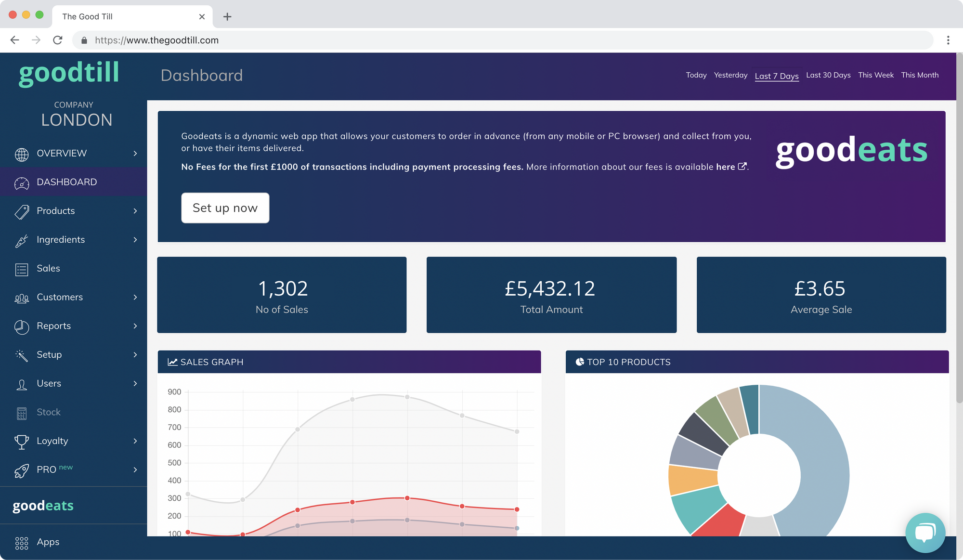963x560 pixels.
Task: Expand the Customers submenu chevron
Action: point(135,298)
